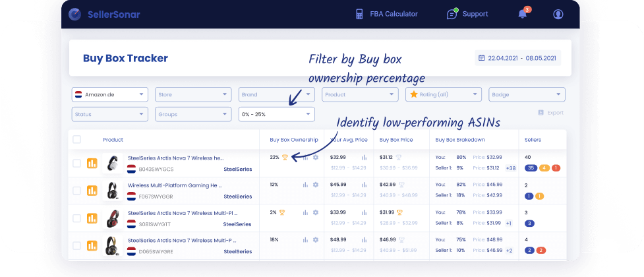Expand the 0% - 25% ownership filter
644x277 pixels.
[x=276, y=114]
